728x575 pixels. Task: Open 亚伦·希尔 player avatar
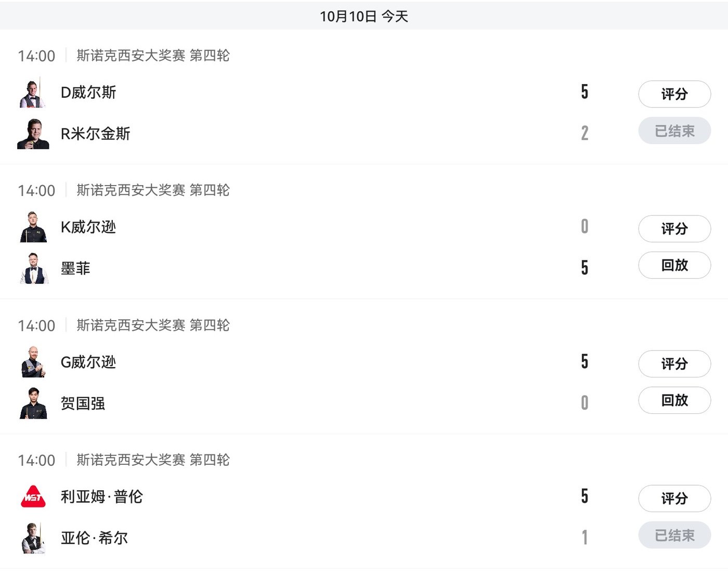(33, 538)
